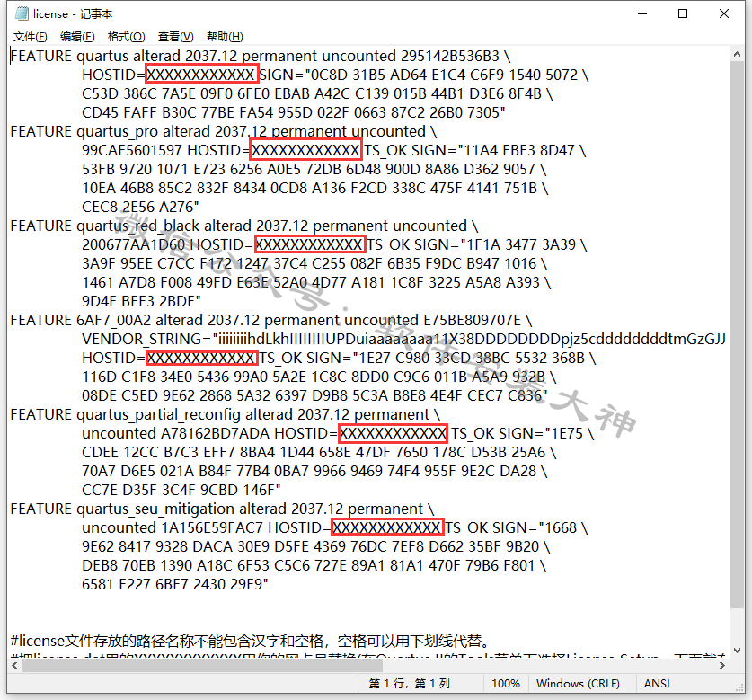Click the feature name 'quartus_seu_mitigation'
The height and width of the screenshot is (700, 752).
click(155, 509)
